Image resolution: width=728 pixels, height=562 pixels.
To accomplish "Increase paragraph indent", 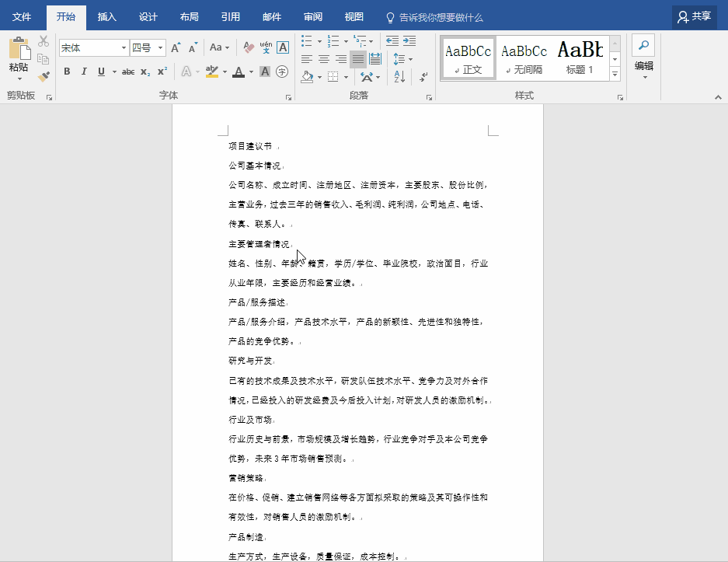I will pyautogui.click(x=410, y=40).
